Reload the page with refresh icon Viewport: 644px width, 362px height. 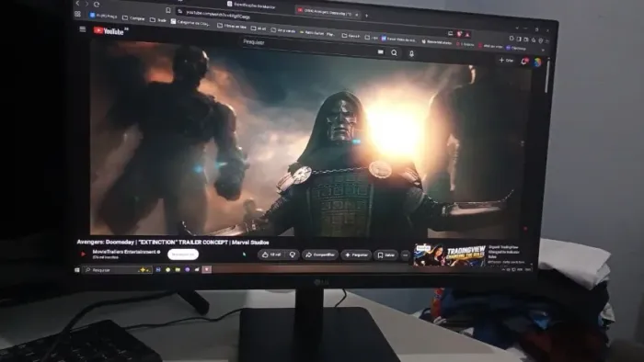point(97,5)
